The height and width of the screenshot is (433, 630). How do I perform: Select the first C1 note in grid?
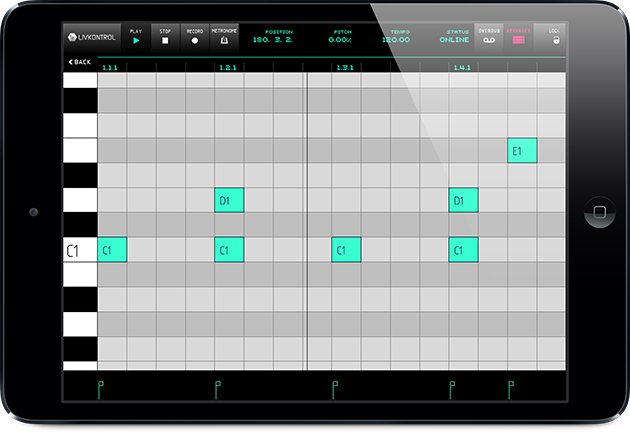pyautogui.click(x=112, y=249)
